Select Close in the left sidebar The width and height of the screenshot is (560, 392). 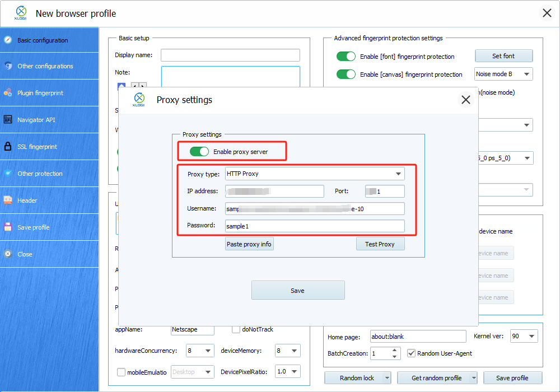(x=25, y=254)
